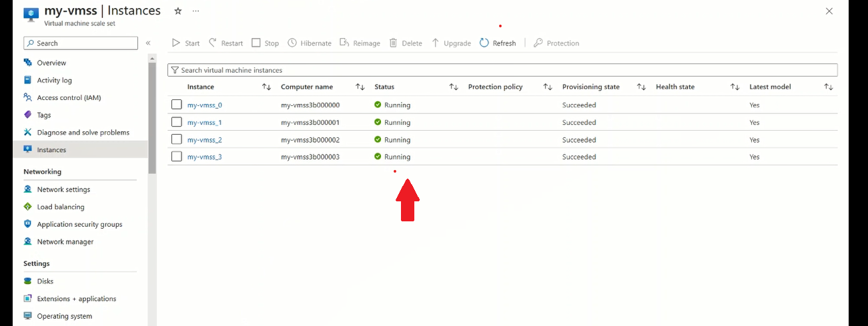The image size is (868, 326).
Task: Open Overview in the sidebar
Action: (51, 63)
